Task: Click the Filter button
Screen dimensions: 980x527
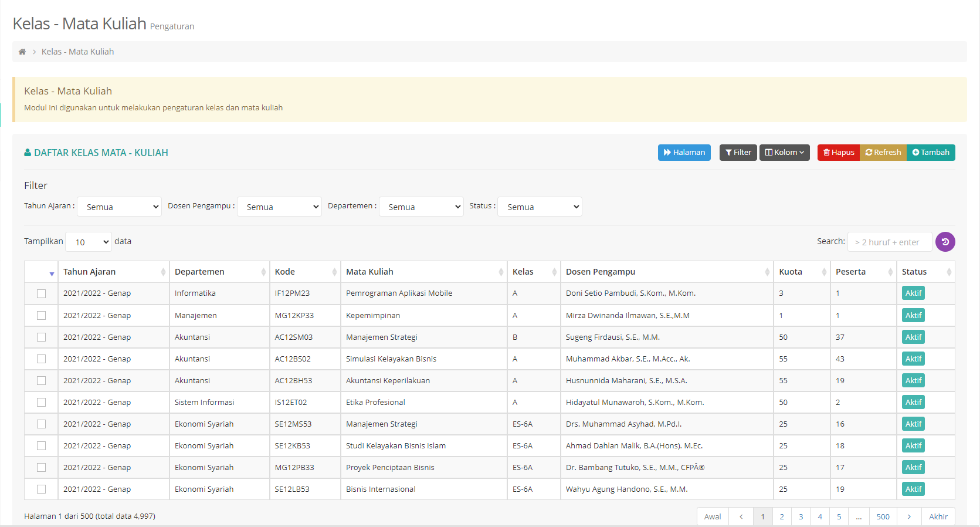Action: click(x=738, y=153)
